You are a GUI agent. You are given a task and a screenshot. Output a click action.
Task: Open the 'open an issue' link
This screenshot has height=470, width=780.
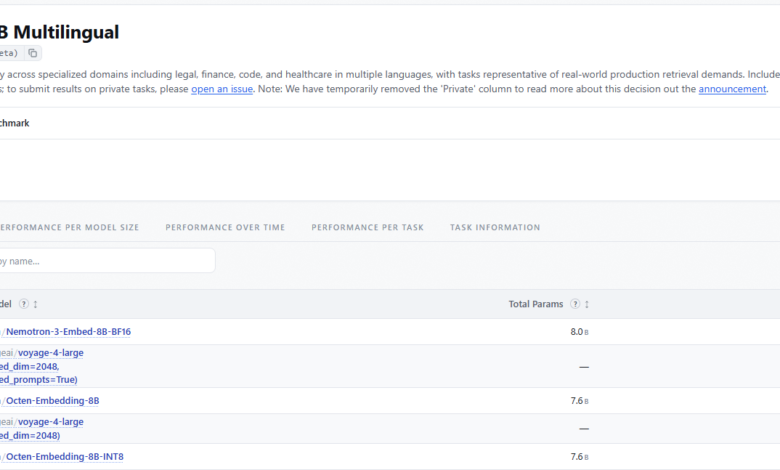(x=222, y=89)
